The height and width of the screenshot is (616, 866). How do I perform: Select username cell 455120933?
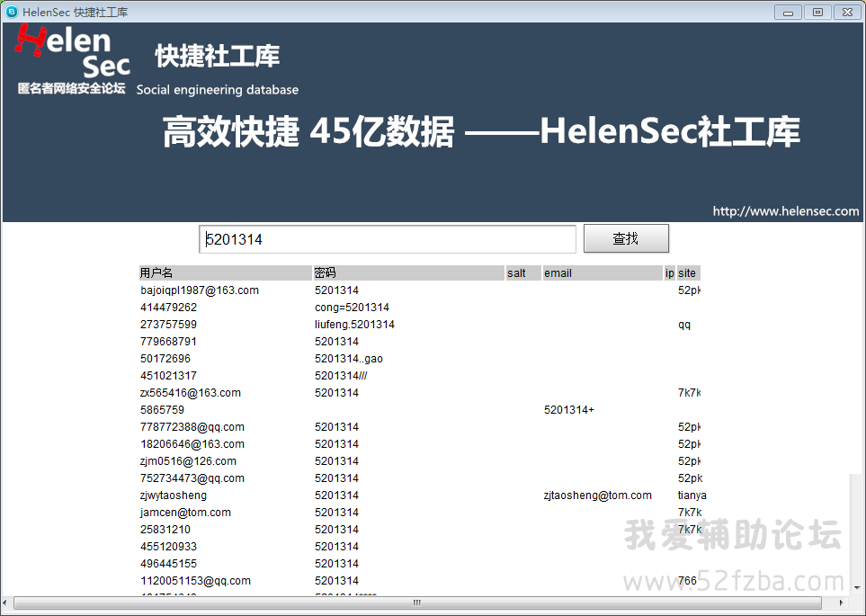[168, 547]
